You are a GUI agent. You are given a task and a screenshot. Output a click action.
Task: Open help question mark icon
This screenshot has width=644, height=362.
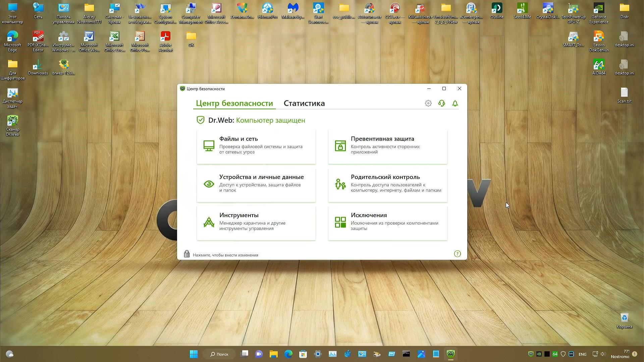coord(457,254)
